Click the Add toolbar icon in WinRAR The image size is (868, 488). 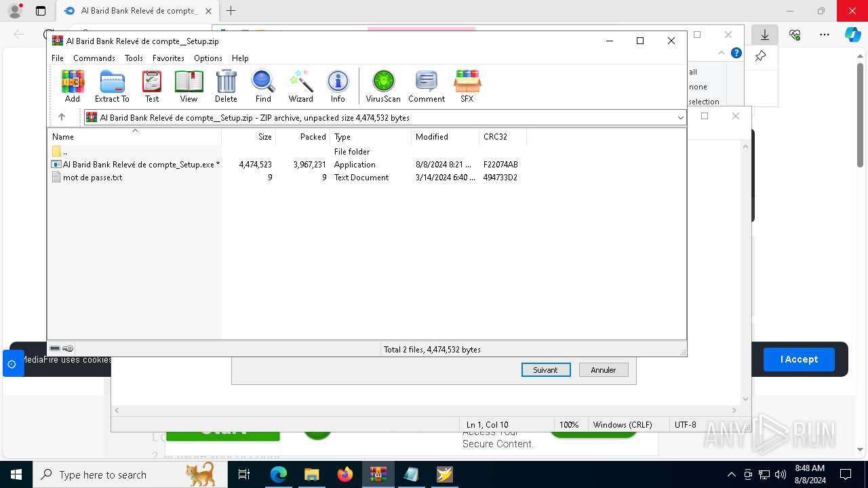[x=73, y=85]
